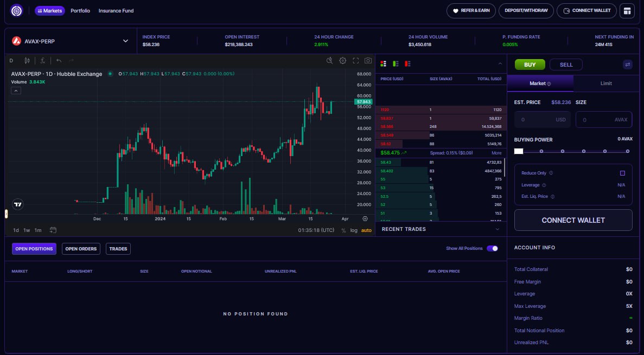
Task: Open the Portfolio page
Action: (80, 10)
